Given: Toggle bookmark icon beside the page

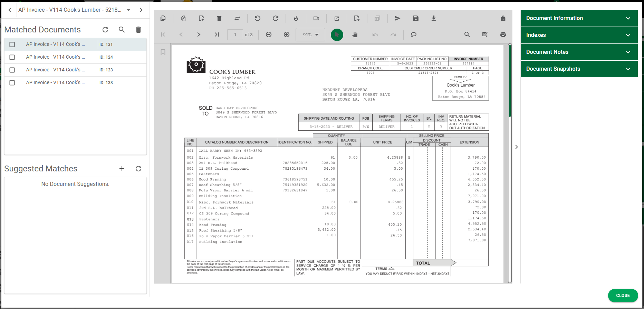Looking at the screenshot, I should pyautogui.click(x=163, y=52).
